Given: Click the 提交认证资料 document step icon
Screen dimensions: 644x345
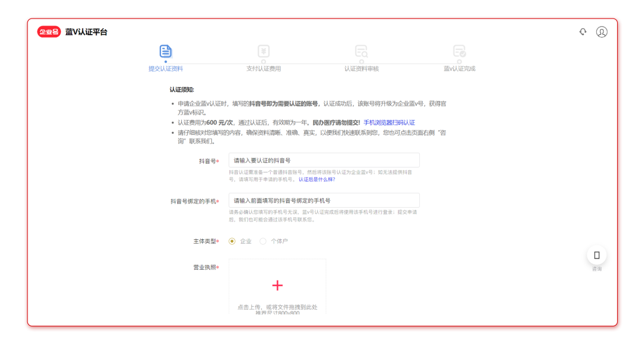Looking at the screenshot, I should 166,51.
